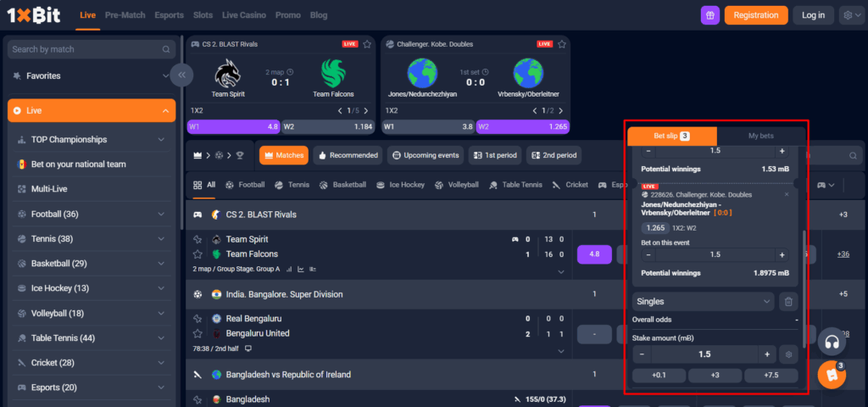This screenshot has height=407, width=868.
Task: Click the Log in button
Action: click(x=813, y=15)
